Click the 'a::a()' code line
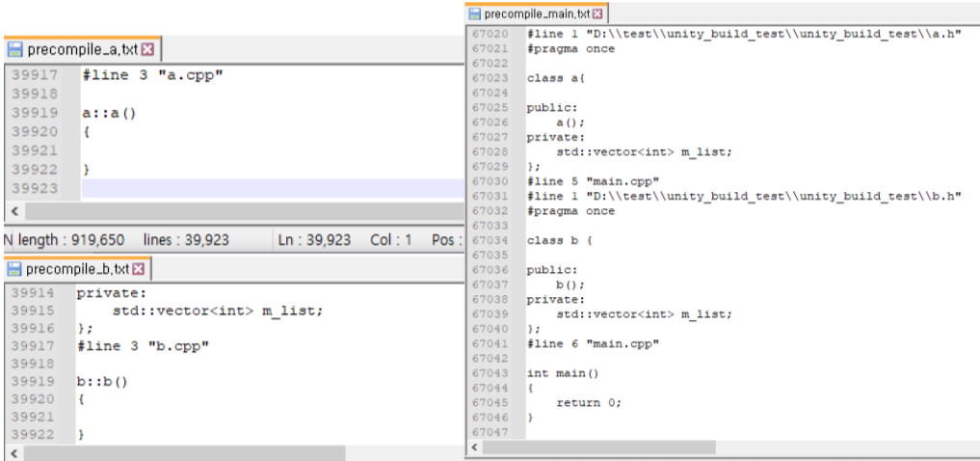 [109, 113]
